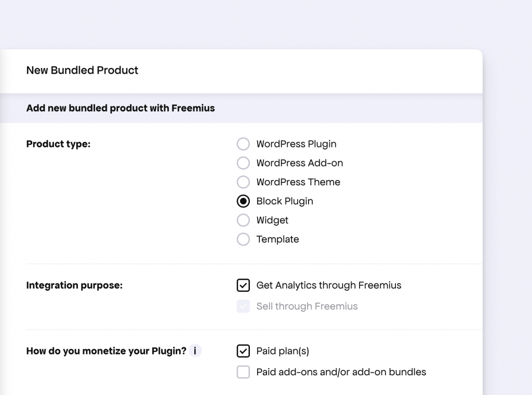Select the WordPress Plugin radio button
Screen dimensions: 532x395
coord(243,144)
